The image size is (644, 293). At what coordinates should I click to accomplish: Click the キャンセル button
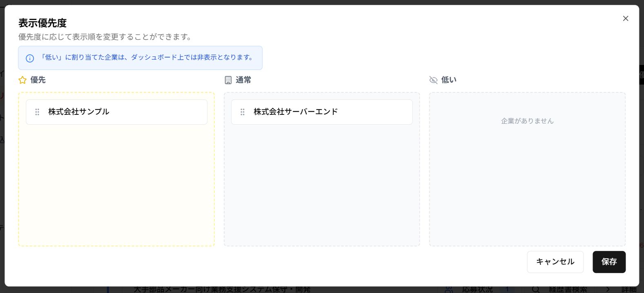(x=555, y=262)
